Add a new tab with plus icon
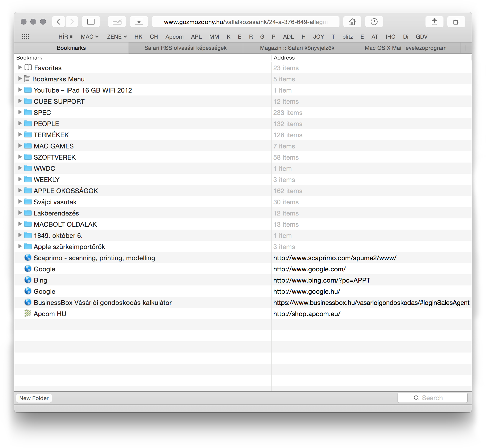Image resolution: width=486 pixels, height=448 pixels. tap(466, 48)
